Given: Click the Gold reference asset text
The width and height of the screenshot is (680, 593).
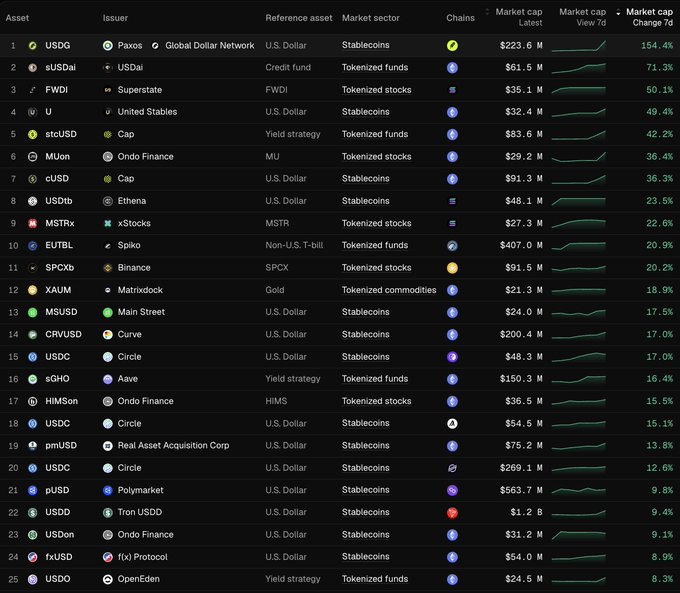Looking at the screenshot, I should pyautogui.click(x=275, y=290).
